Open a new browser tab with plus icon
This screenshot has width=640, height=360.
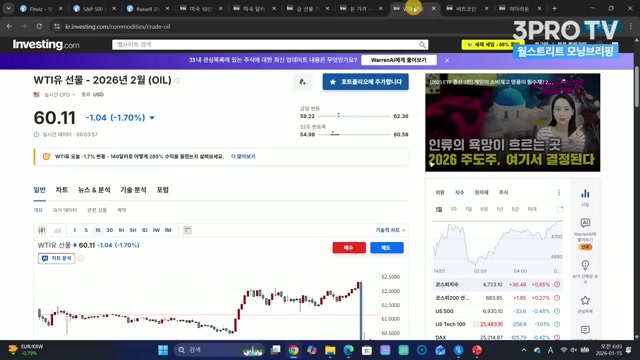(554, 8)
